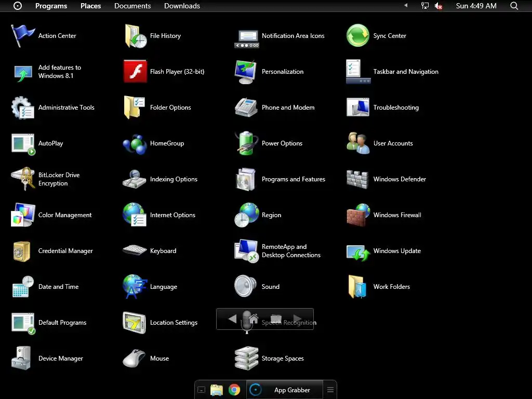Open the Programs and Features icon
Image resolution: width=532 pixels, height=399 pixels.
(x=246, y=179)
